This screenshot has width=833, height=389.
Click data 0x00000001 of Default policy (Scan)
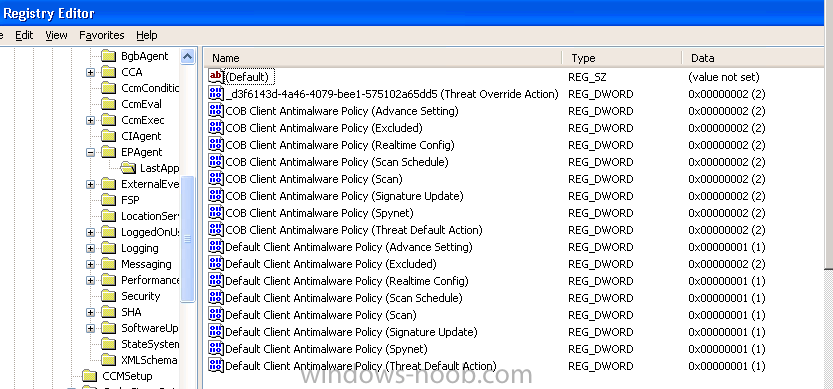click(x=727, y=315)
